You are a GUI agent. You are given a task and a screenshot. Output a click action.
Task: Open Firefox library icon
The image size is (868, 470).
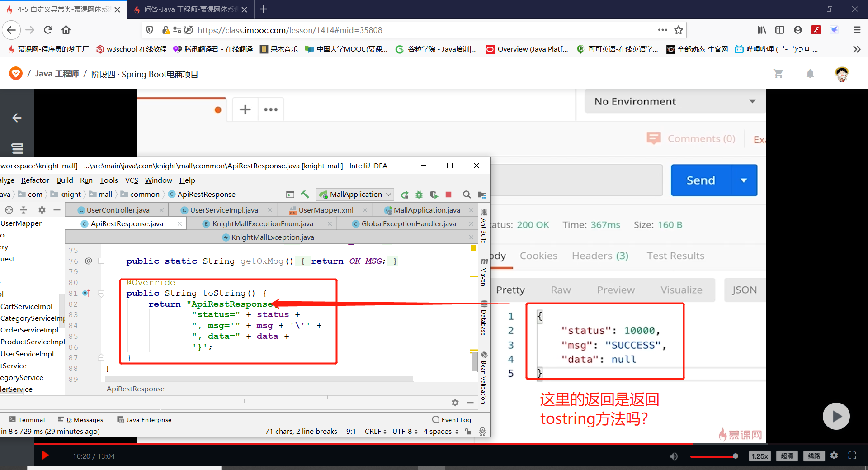[x=762, y=30]
